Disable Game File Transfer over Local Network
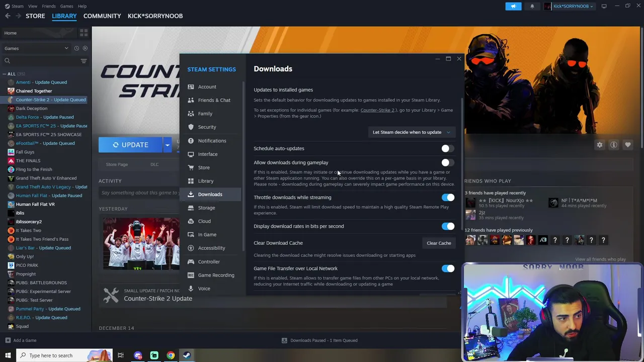This screenshot has height=362, width=644. tap(448, 268)
